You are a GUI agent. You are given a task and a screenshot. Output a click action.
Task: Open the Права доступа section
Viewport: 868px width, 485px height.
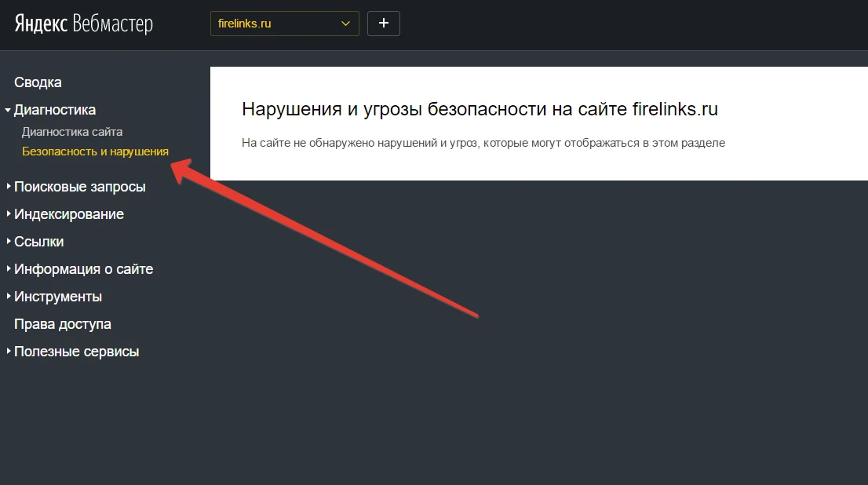pos(63,324)
